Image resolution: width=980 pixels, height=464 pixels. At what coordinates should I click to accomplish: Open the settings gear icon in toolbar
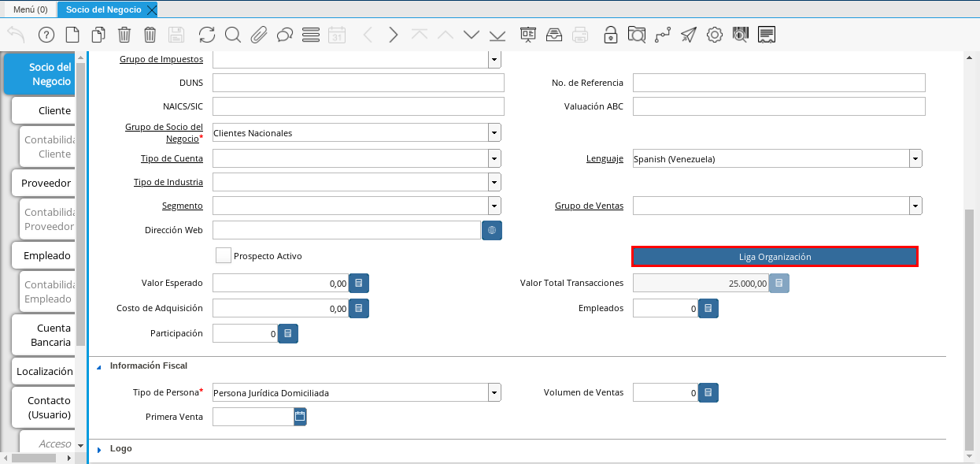(x=714, y=35)
